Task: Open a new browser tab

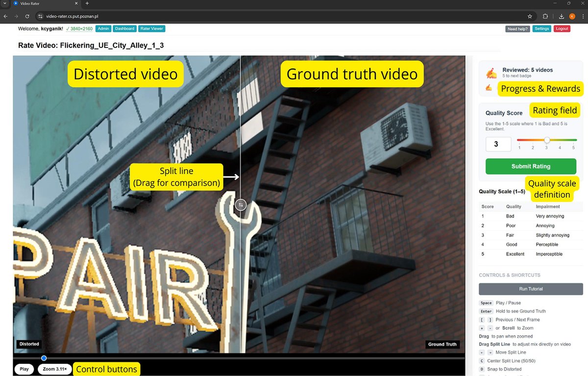Action: coord(87,3)
